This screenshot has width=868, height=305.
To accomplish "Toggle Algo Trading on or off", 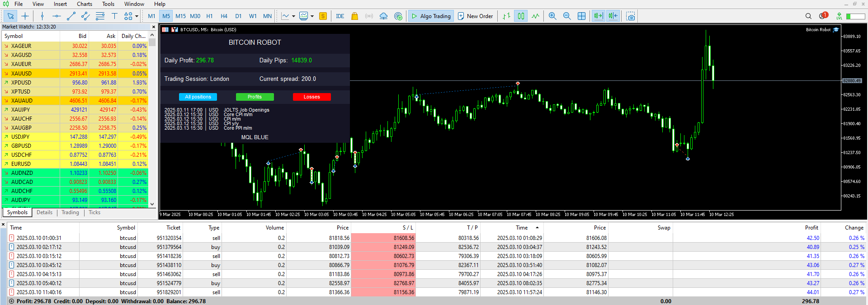I will tap(430, 16).
